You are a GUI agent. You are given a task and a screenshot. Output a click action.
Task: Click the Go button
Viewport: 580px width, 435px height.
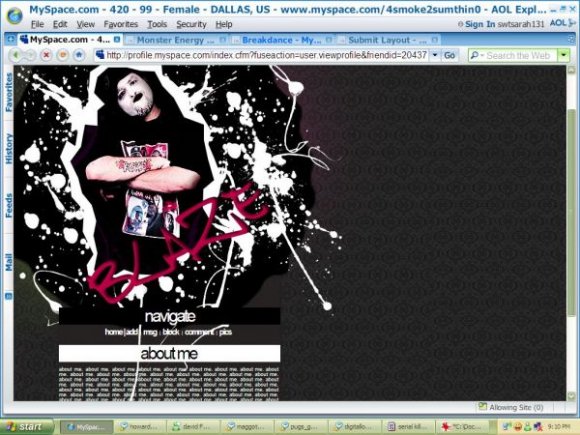pyautogui.click(x=449, y=55)
